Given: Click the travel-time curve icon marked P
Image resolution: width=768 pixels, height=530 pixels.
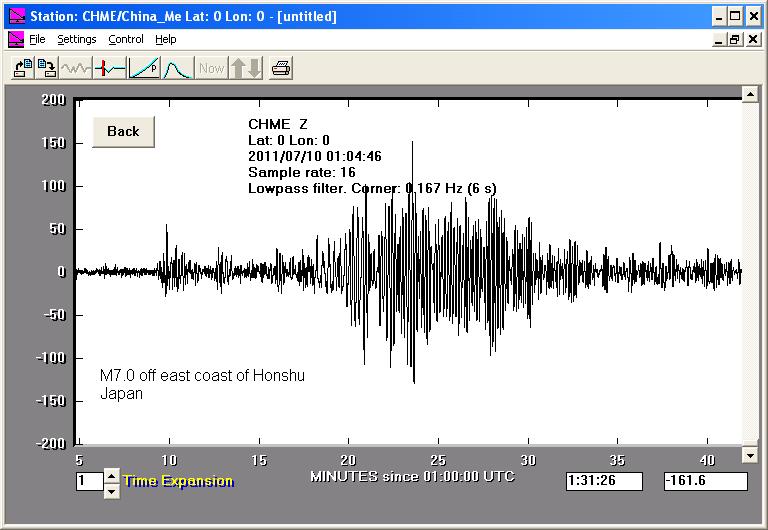Looking at the screenshot, I should [x=144, y=68].
